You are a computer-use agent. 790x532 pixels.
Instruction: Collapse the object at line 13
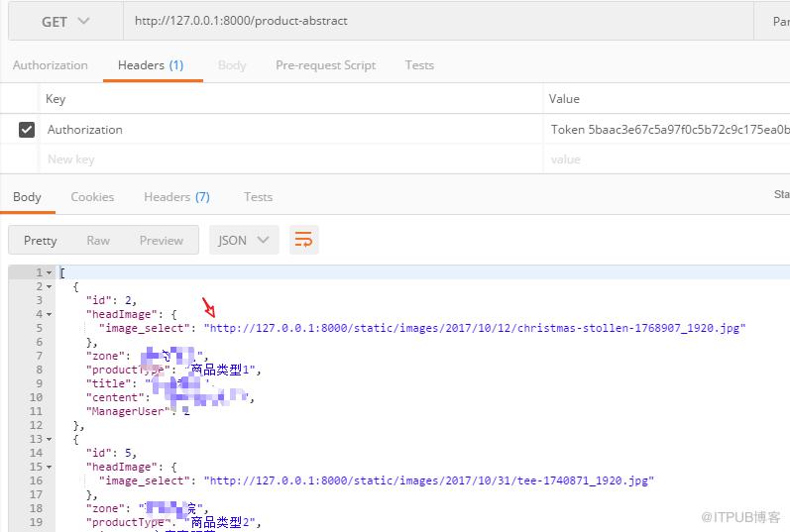(50, 439)
